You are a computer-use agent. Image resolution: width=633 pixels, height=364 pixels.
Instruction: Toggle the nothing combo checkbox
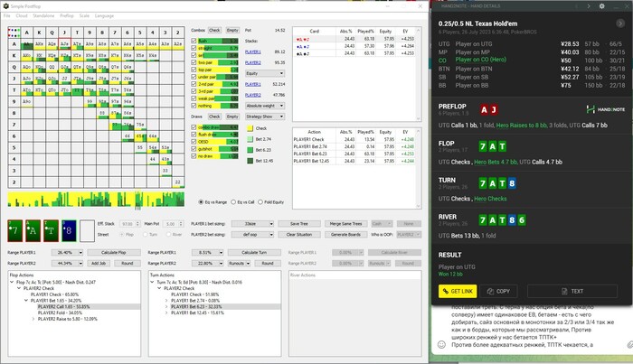click(194, 106)
